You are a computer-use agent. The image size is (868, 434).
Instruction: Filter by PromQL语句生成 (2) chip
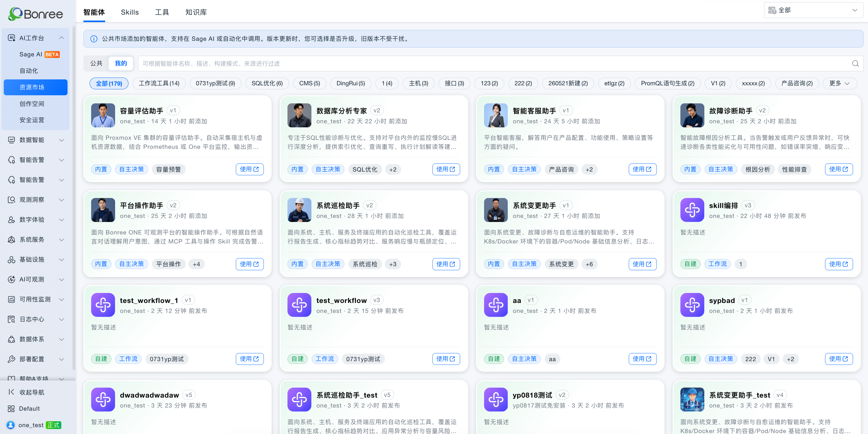point(668,83)
